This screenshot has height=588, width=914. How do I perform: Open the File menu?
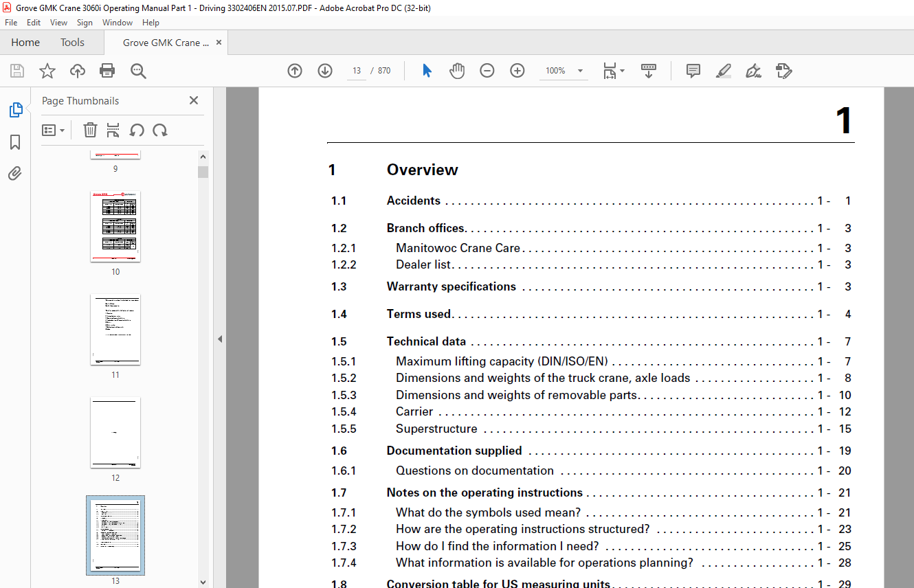11,23
